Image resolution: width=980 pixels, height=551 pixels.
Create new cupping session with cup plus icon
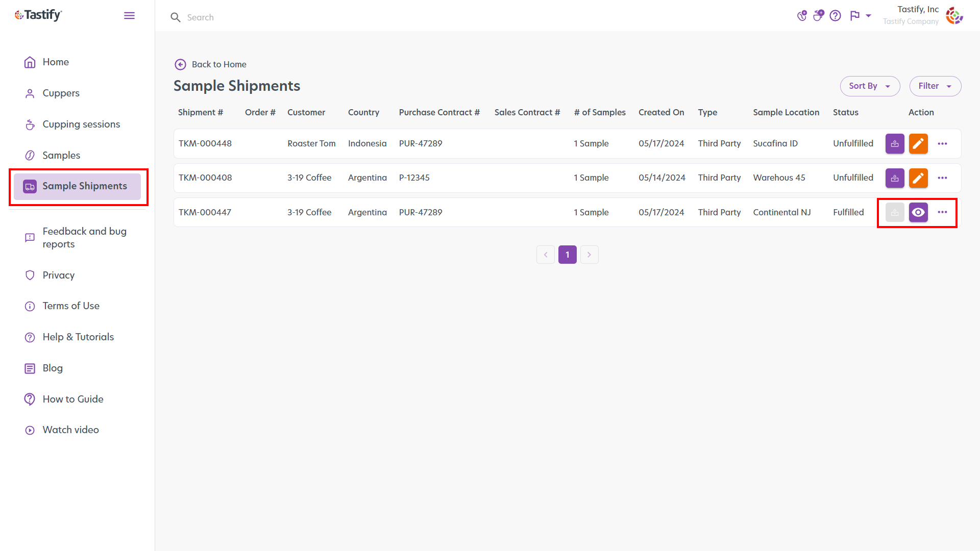818,16
